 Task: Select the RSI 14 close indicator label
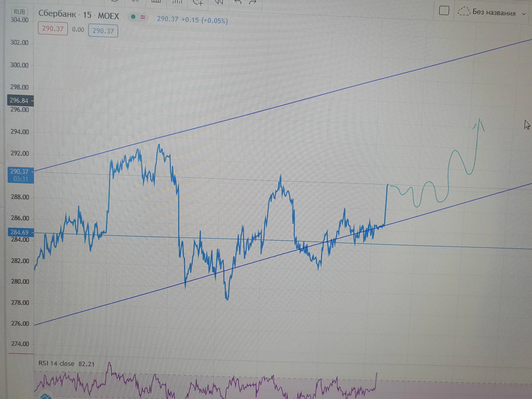(56, 363)
